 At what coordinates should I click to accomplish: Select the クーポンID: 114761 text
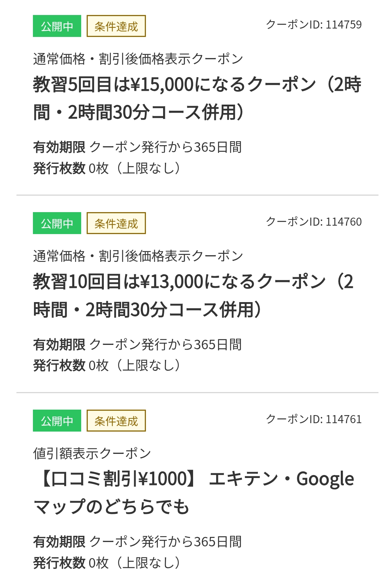(x=313, y=419)
